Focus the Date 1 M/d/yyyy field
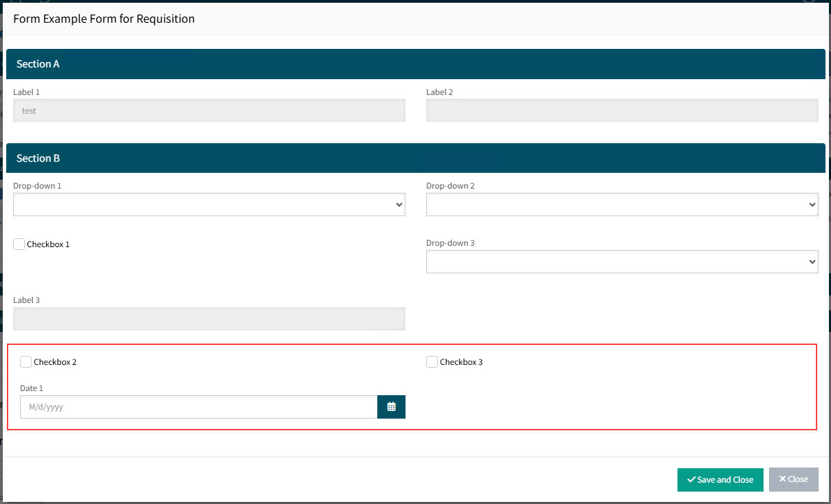 coord(198,407)
